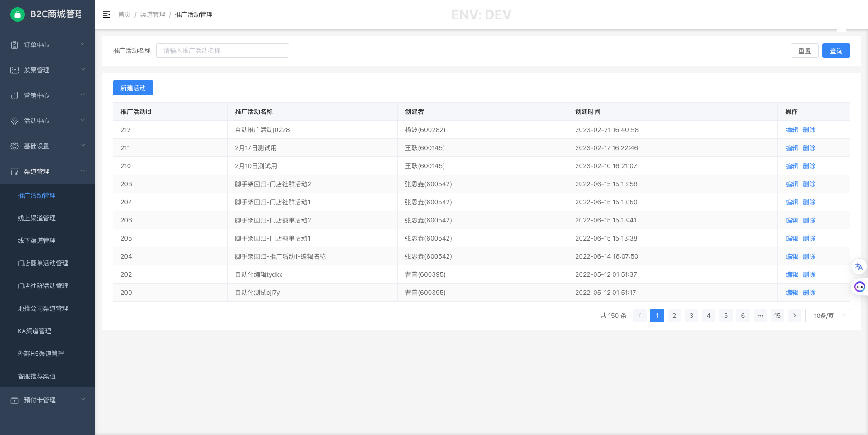Open 地推公司渠道管理 in the sidebar
This screenshot has height=435, width=868.
click(x=43, y=308)
